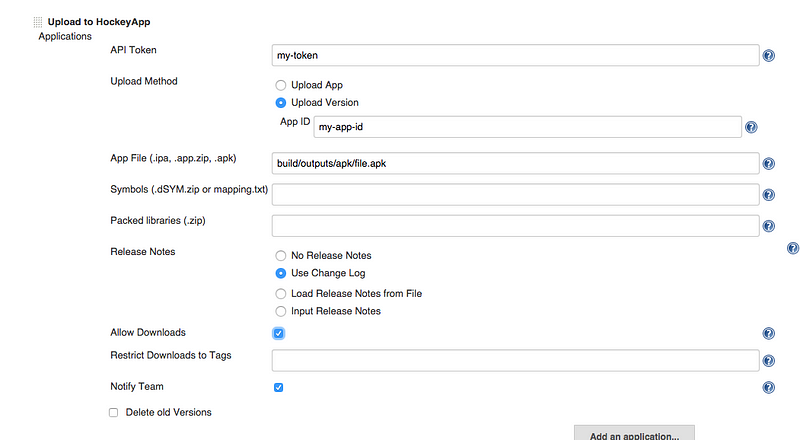Show help for Notify Team option
Viewport: 800px width, 440px height.
pos(768,387)
